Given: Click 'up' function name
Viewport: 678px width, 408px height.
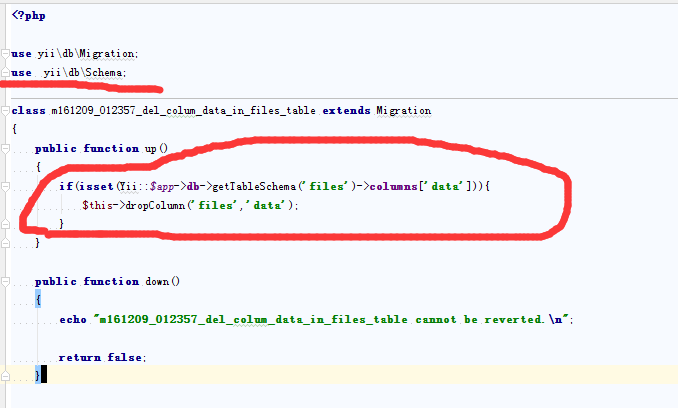Looking at the screenshot, I should click(x=150, y=149).
